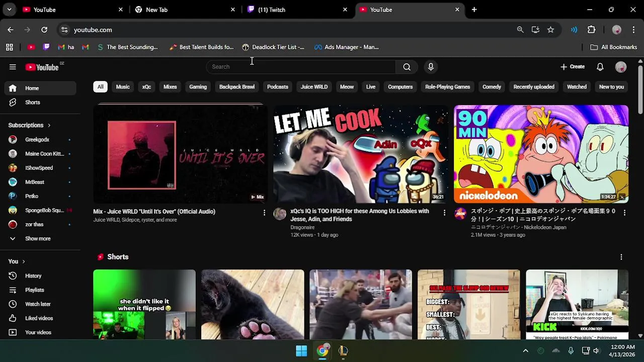The width and height of the screenshot is (644, 362).
Task: Switch to the first YouTube tab
Action: tap(72, 10)
